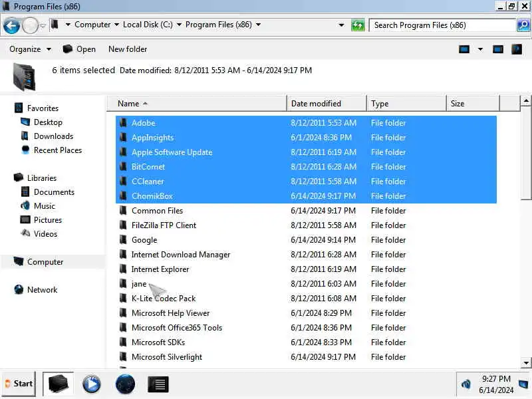The height and width of the screenshot is (399, 532).
Task: Select the Microsoft Office365 Tools folder name
Action: [x=177, y=327]
